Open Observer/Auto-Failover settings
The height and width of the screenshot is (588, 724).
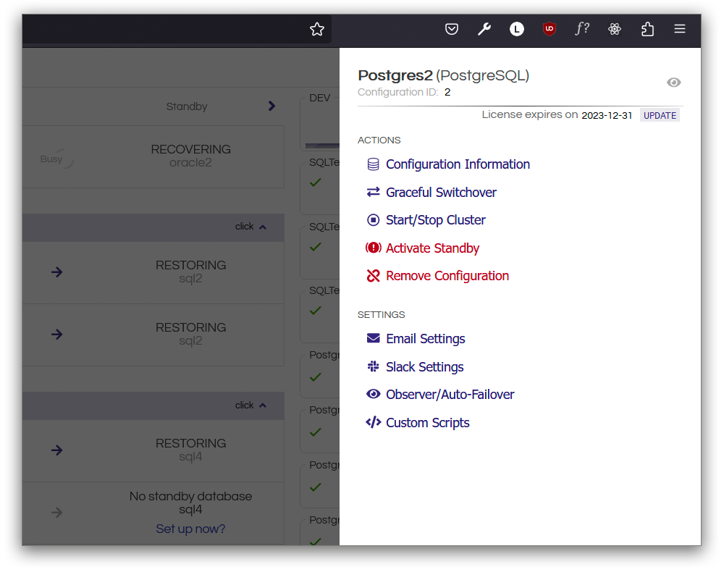pos(450,394)
